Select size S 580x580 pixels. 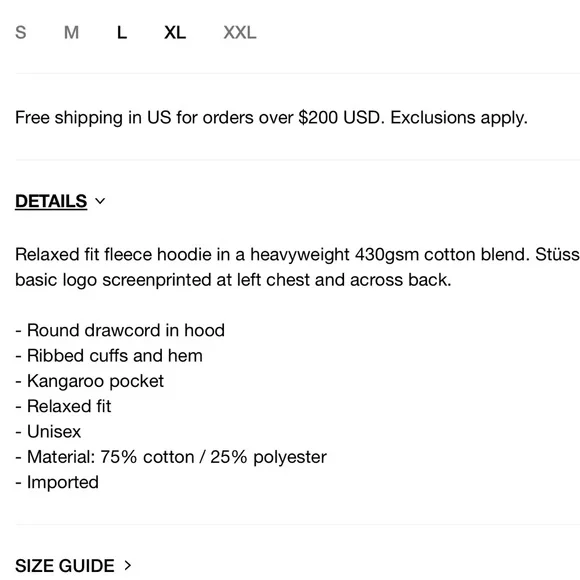pos(21,33)
